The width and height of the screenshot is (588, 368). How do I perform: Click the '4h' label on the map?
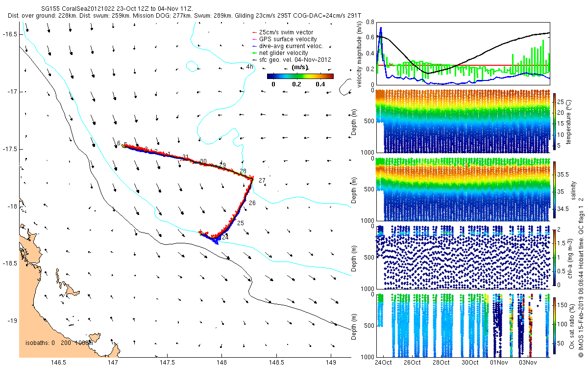tap(250, 66)
